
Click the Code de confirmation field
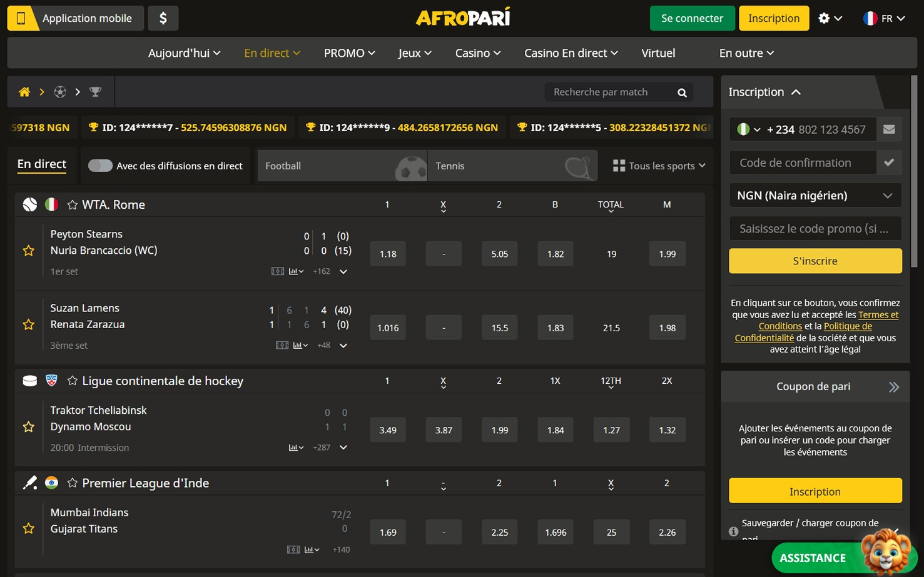click(x=803, y=163)
